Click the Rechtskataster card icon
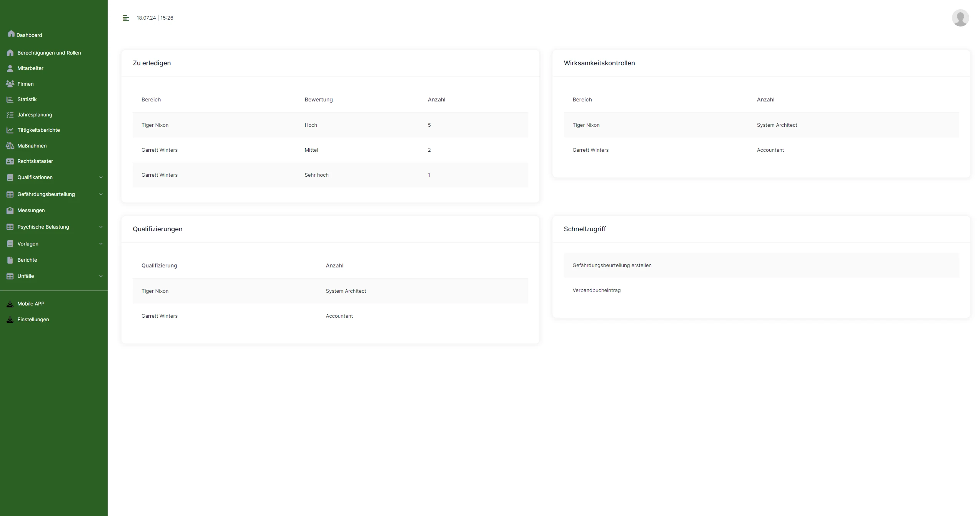The height and width of the screenshot is (516, 980). (x=10, y=161)
